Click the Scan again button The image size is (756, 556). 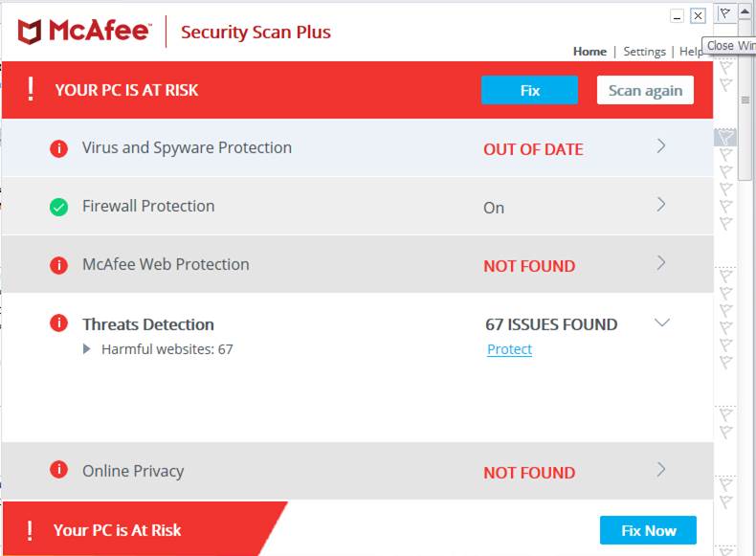coord(645,90)
